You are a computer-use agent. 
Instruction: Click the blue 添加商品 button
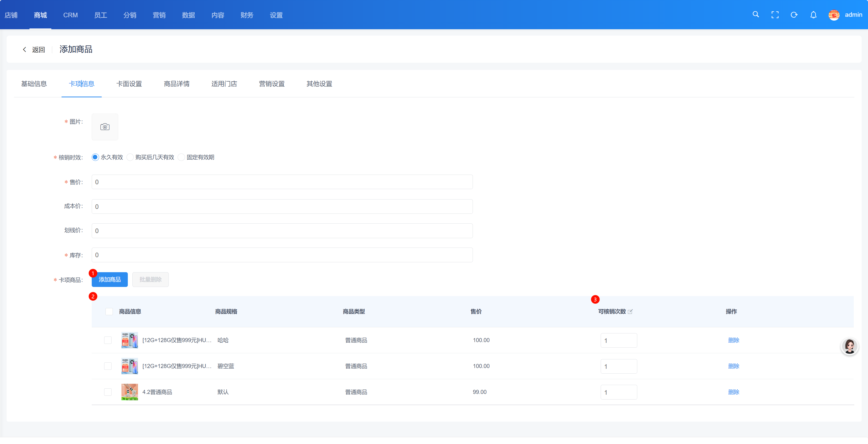coord(110,280)
